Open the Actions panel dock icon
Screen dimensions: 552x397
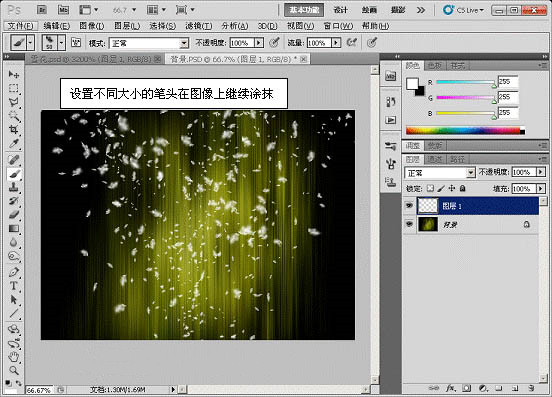390,120
